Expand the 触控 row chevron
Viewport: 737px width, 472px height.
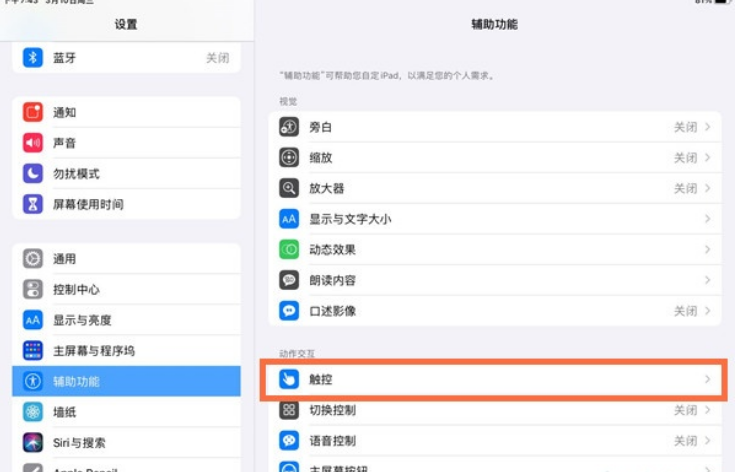(x=707, y=380)
